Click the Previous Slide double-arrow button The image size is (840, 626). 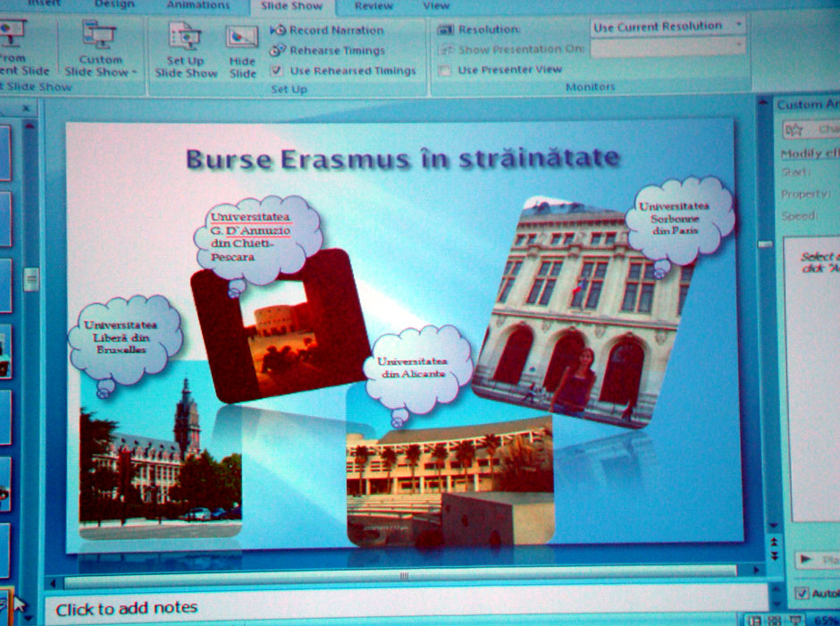(774, 543)
